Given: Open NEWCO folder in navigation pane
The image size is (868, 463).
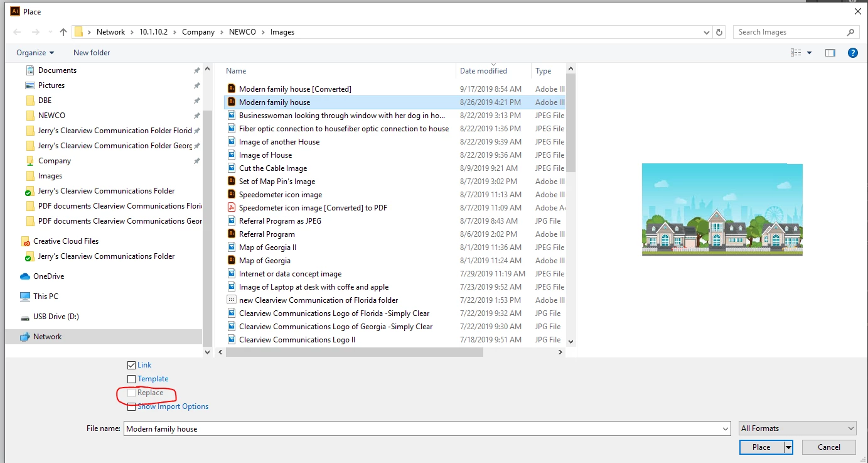Looking at the screenshot, I should (x=51, y=116).
